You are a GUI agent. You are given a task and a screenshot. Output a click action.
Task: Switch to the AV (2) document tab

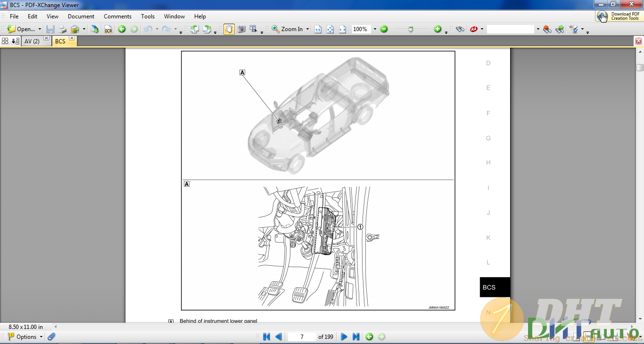32,41
